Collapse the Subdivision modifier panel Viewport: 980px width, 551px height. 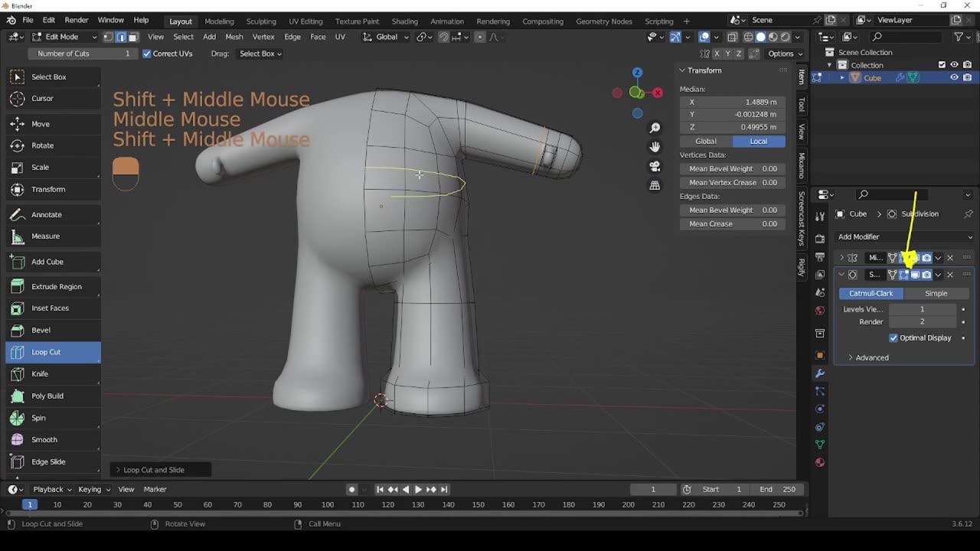[841, 275]
